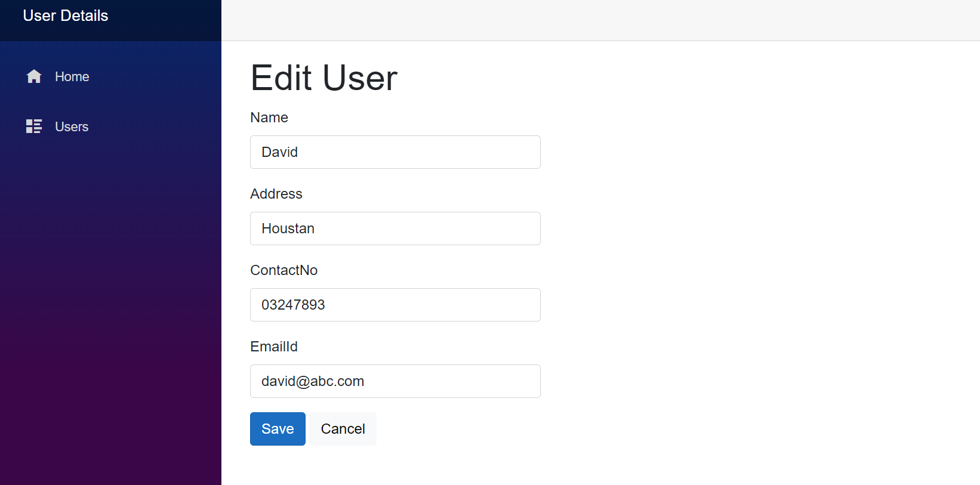Click the ContactNo field label

[x=284, y=270]
